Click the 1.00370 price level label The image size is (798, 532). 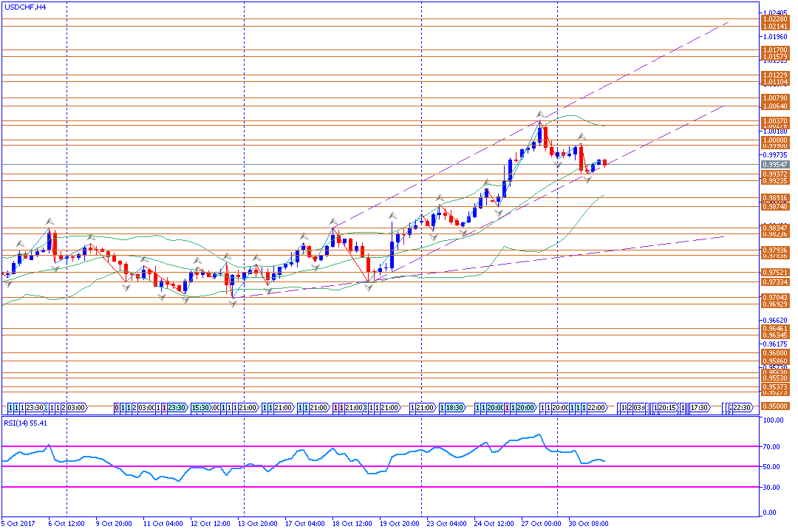[x=775, y=121]
